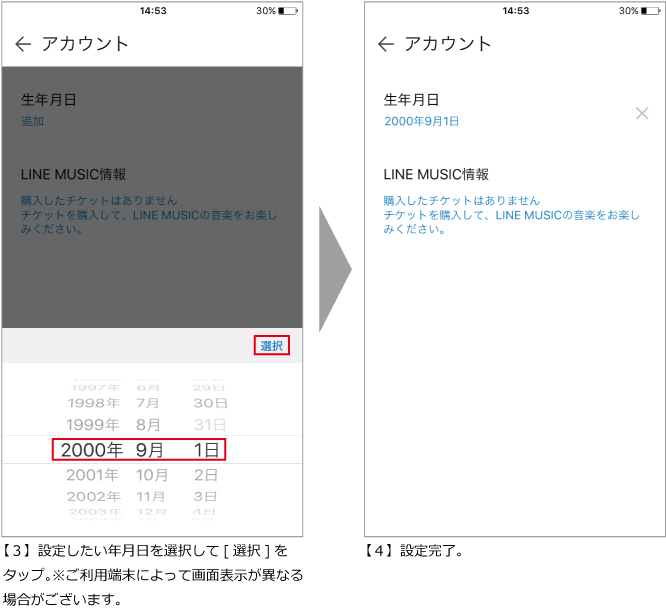Tap the 2000年9月1日 birthdate value
Viewport: 666px width, 610px height.
[x=421, y=121]
